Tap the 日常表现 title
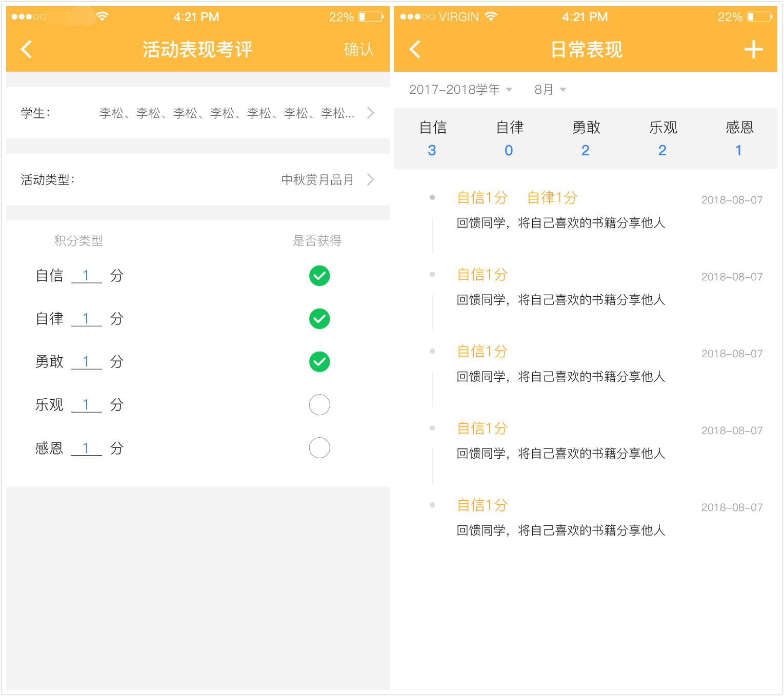The height and width of the screenshot is (696, 784). click(x=586, y=50)
